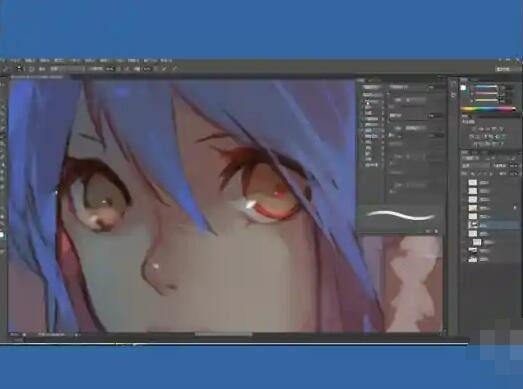This screenshot has height=389, width=523.
Task: Open the Image menu
Action: 44,60
